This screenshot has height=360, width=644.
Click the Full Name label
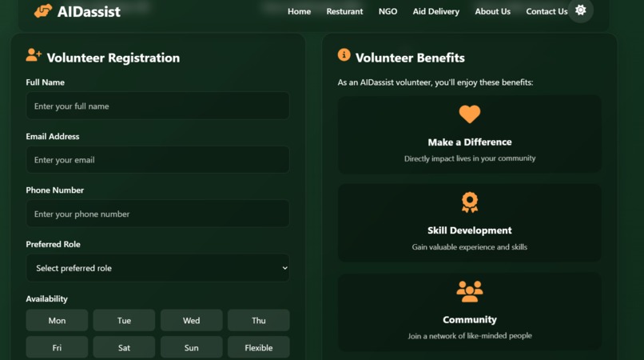46,82
